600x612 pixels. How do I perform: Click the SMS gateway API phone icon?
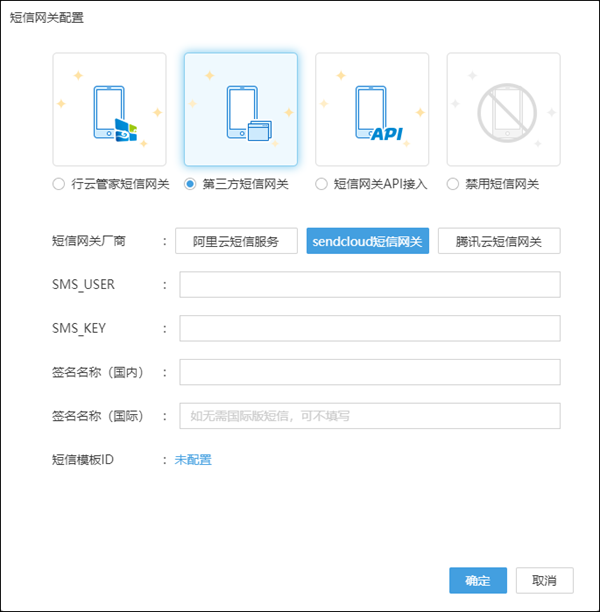(x=371, y=109)
